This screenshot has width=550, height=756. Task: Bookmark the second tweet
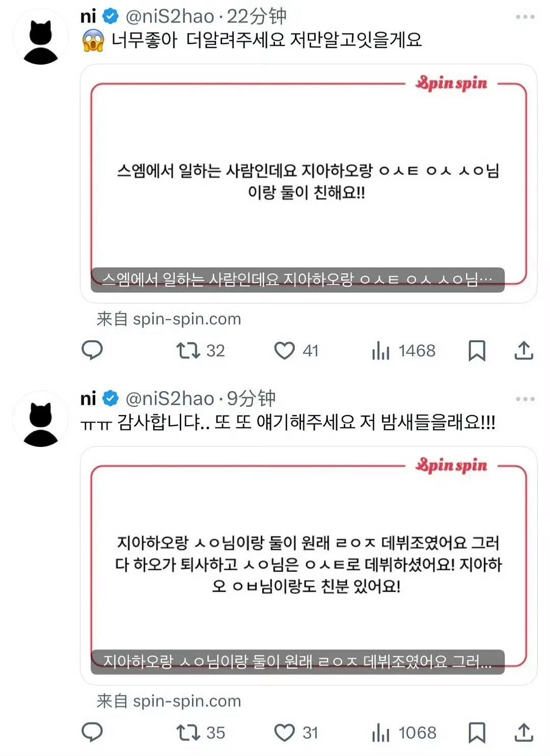[x=477, y=732]
